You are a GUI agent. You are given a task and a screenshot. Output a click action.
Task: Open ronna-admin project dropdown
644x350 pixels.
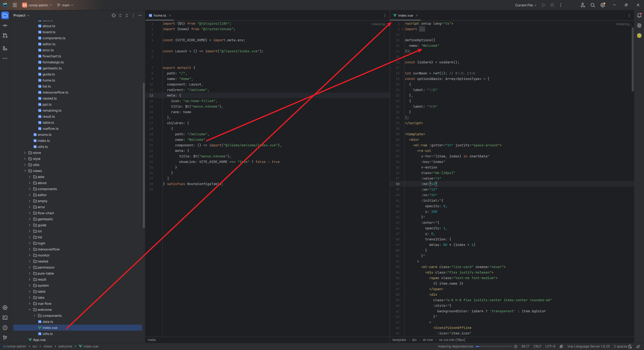point(37,5)
